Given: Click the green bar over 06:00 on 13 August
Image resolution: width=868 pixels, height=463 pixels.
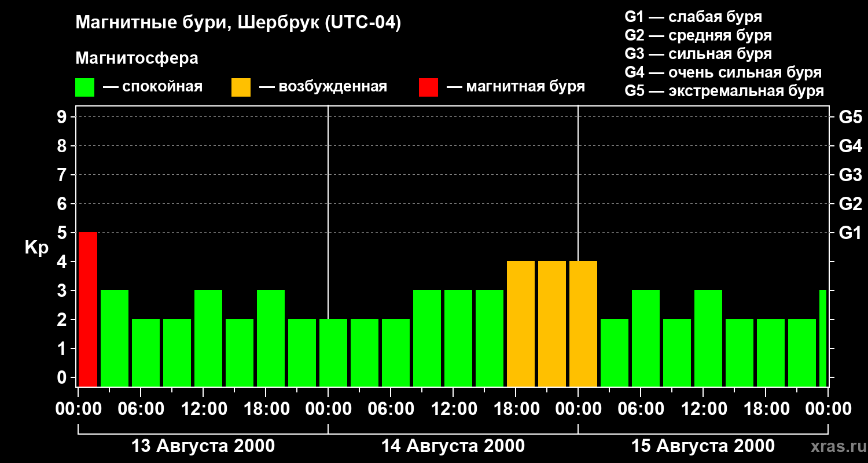Looking at the screenshot, I should [x=146, y=353].
